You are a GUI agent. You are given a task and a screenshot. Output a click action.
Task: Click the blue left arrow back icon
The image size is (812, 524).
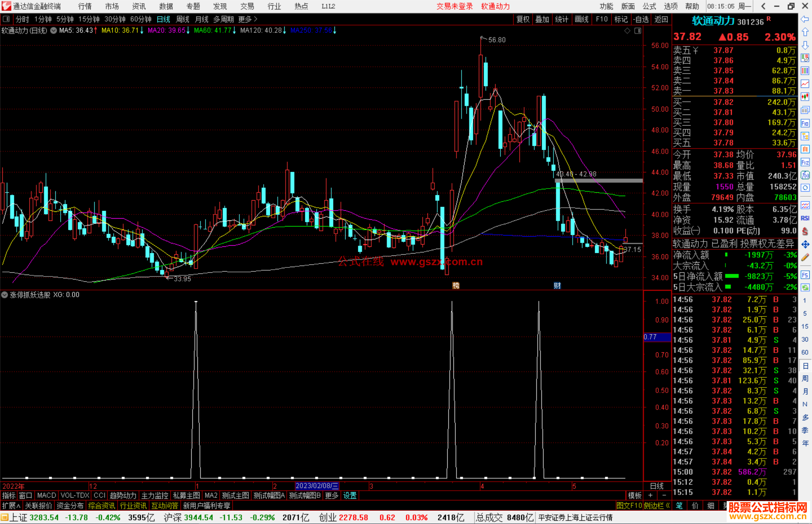pyautogui.click(x=805, y=19)
